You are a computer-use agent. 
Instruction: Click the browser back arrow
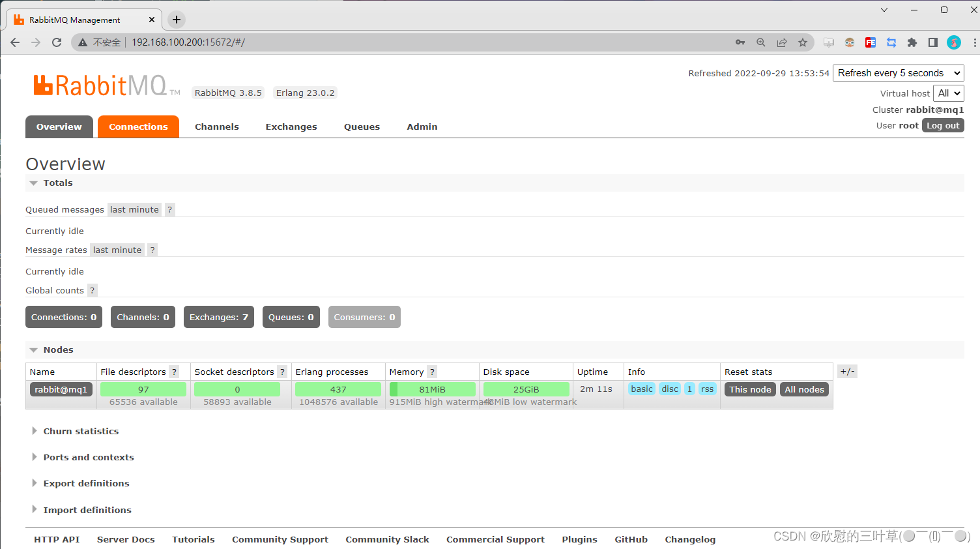(15, 42)
